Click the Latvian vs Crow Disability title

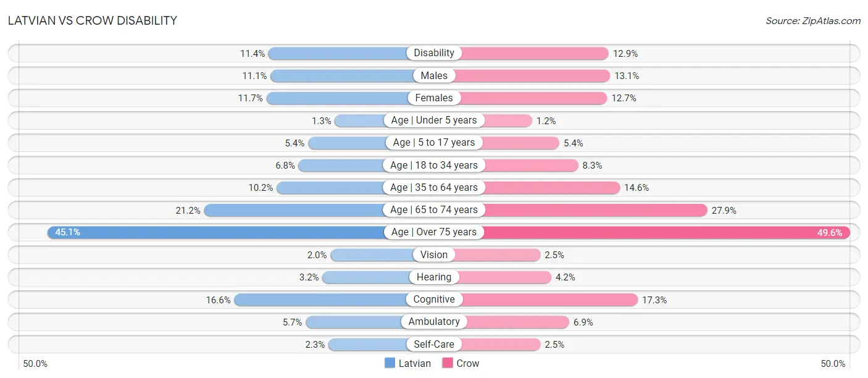(93, 20)
